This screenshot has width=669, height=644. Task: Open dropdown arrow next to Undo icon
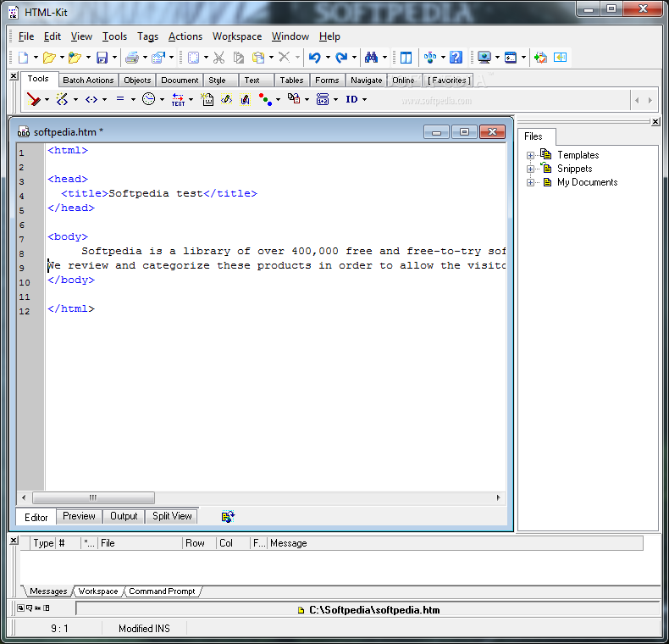[x=328, y=58]
